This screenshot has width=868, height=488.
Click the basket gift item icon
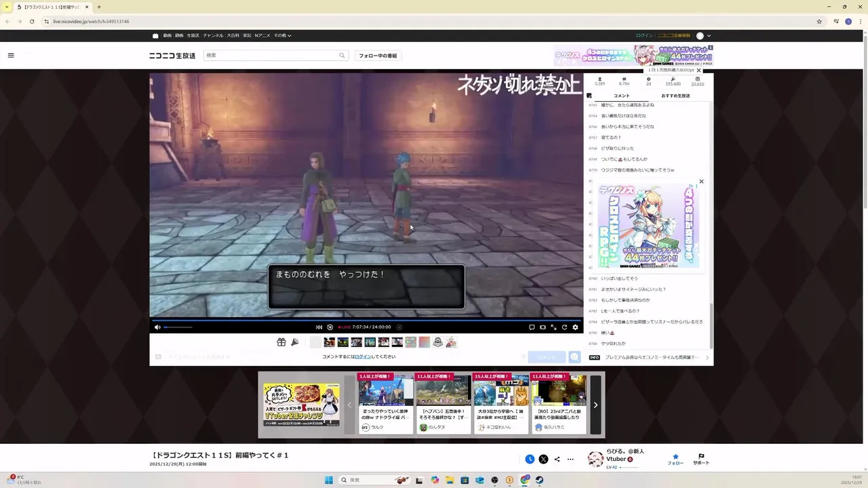tap(438, 342)
